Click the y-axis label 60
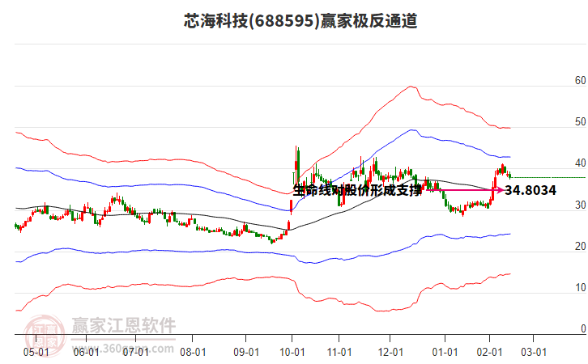The width and height of the screenshot is (588, 364). click(580, 81)
